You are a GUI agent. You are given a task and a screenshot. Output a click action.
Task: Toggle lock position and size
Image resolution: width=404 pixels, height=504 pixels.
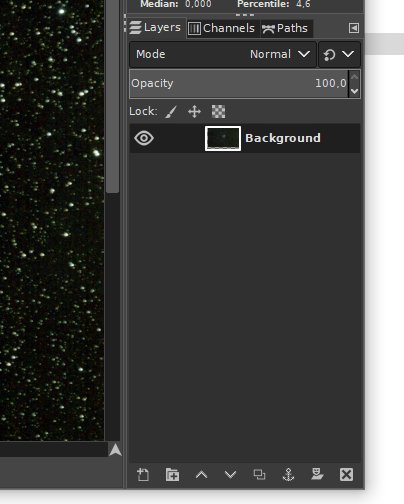(194, 112)
